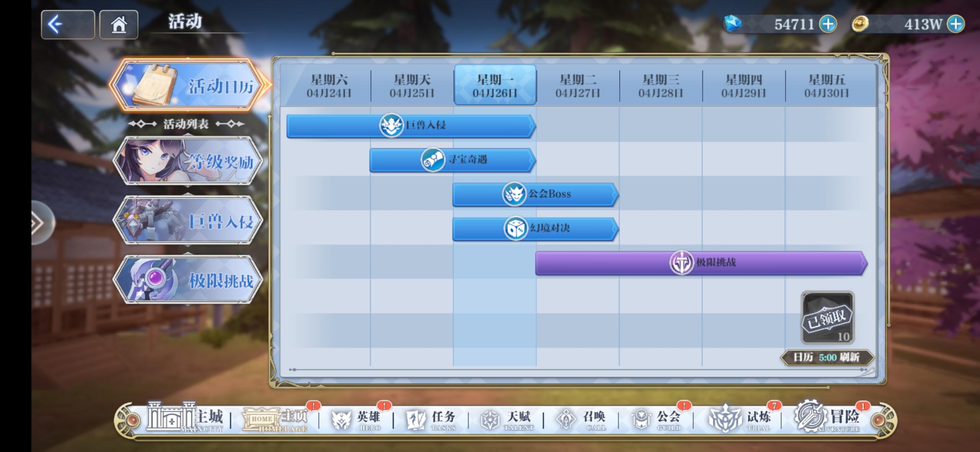Click the claimed 已领取 reward box
This screenshot has width=980, height=452.
click(x=827, y=318)
